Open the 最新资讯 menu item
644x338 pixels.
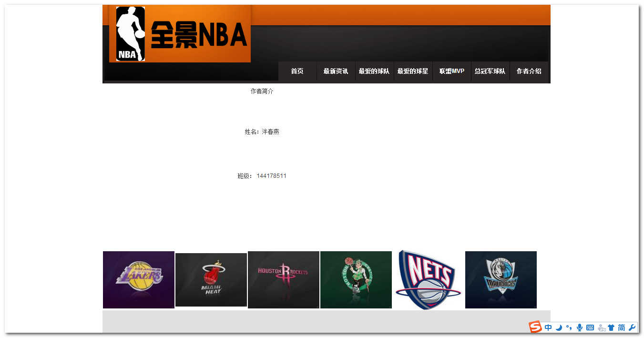336,71
